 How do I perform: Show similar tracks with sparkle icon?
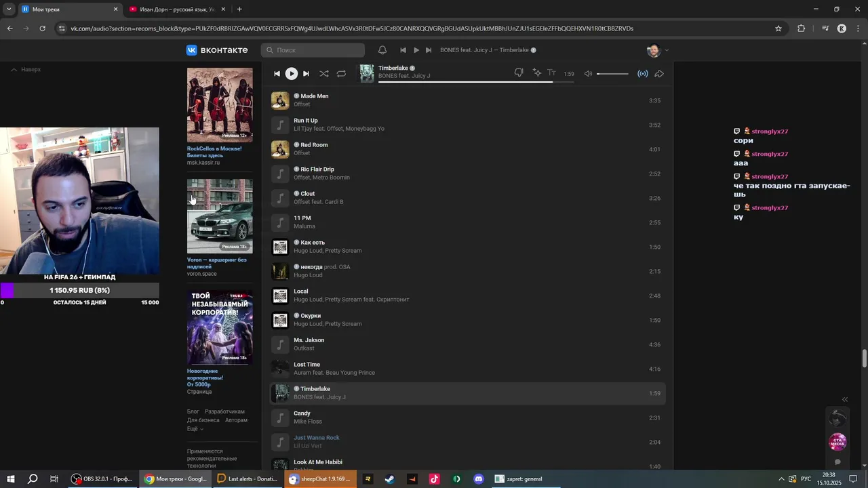(536, 73)
